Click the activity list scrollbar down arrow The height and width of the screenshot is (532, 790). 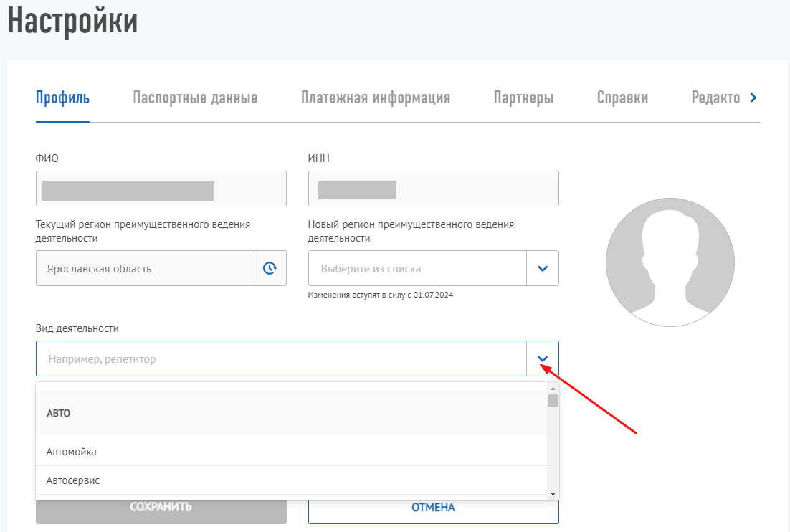[553, 494]
